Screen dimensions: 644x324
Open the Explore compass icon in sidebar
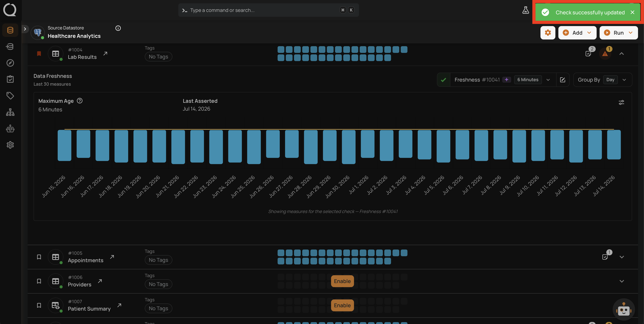pyautogui.click(x=10, y=63)
